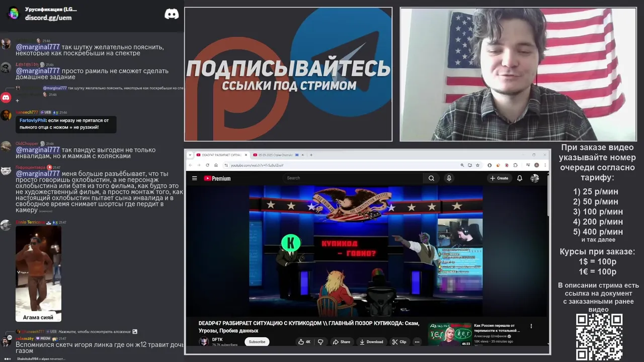Screen dimensions: 644x362
Task: Close the second browser tab 05.09.2025
Action: 303,155
